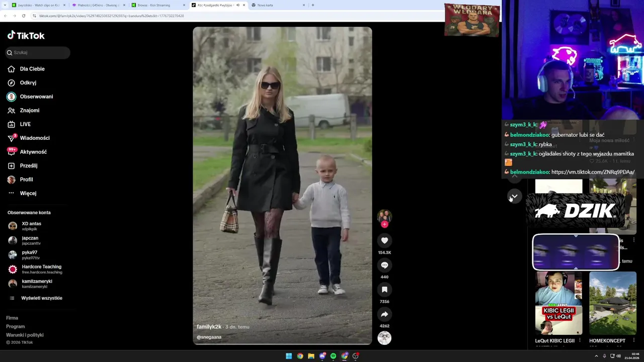Image resolution: width=644 pixels, height=362 pixels.
Task: Open the Windows Start menu
Action: (x=289, y=356)
